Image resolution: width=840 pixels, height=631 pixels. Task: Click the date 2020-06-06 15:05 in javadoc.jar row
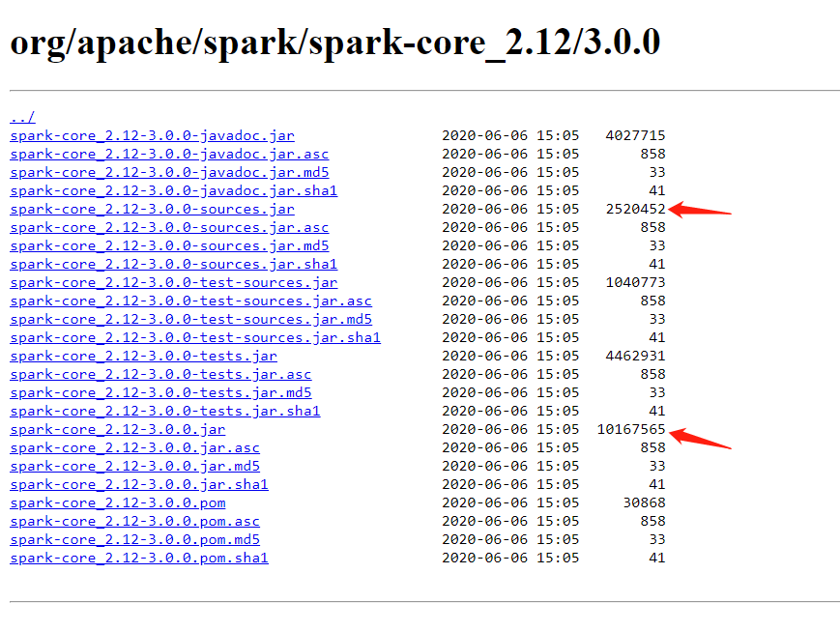coord(510,135)
